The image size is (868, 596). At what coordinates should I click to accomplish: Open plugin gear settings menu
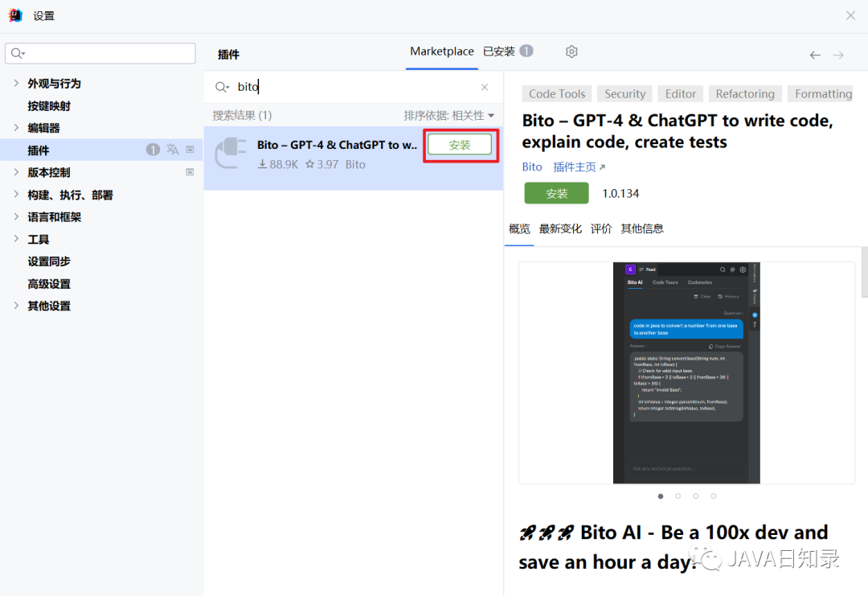(571, 51)
